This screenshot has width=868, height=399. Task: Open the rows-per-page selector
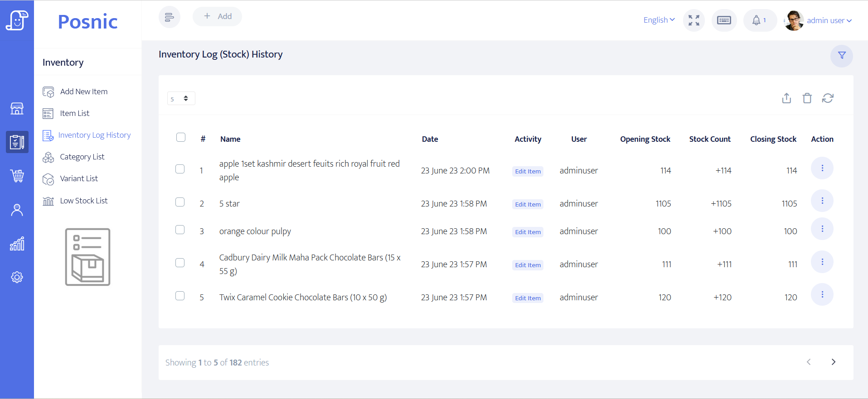pyautogui.click(x=181, y=98)
